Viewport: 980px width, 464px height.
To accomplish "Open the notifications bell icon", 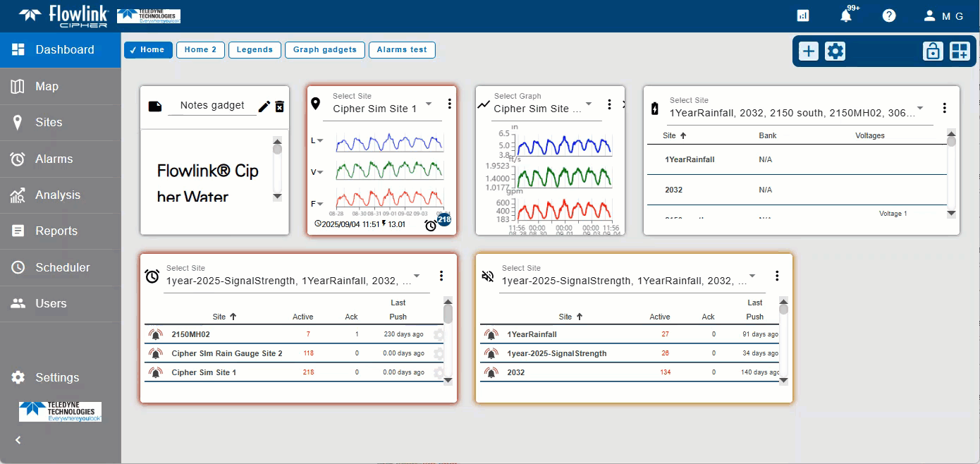I will tap(846, 16).
